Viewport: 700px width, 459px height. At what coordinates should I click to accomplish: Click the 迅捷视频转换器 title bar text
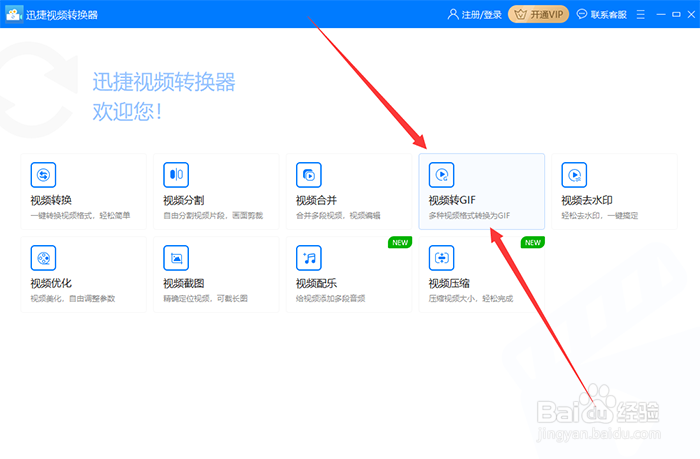coord(62,15)
